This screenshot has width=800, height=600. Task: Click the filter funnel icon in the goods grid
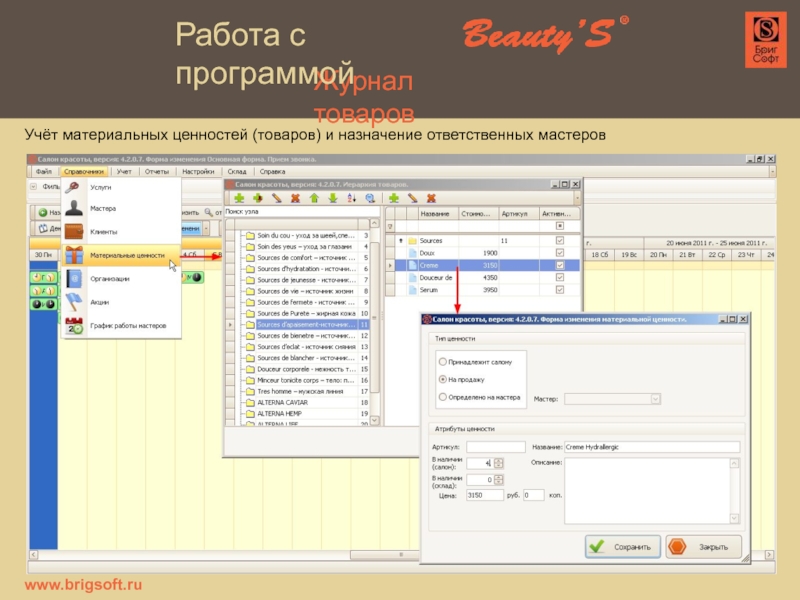pyautogui.click(x=390, y=226)
